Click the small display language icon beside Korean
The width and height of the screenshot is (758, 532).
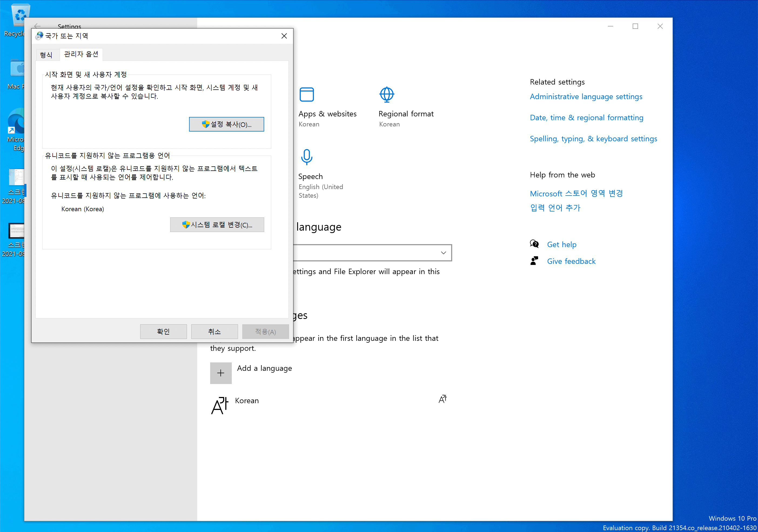click(442, 399)
